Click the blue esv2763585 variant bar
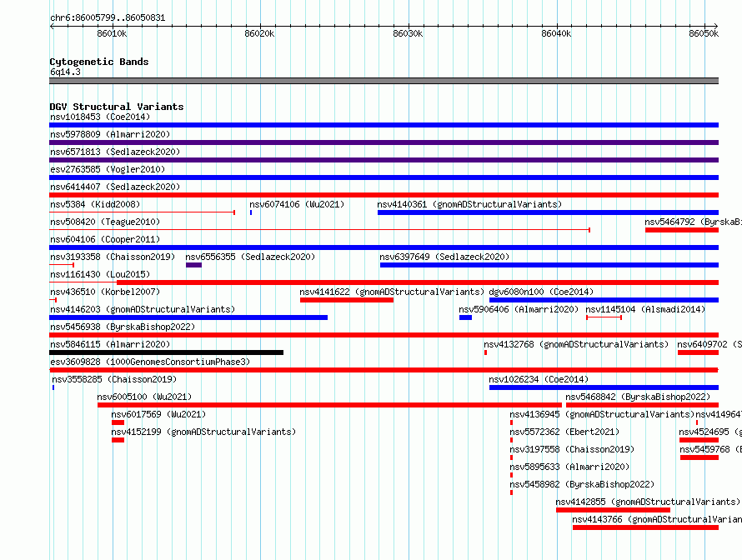 coord(384,177)
